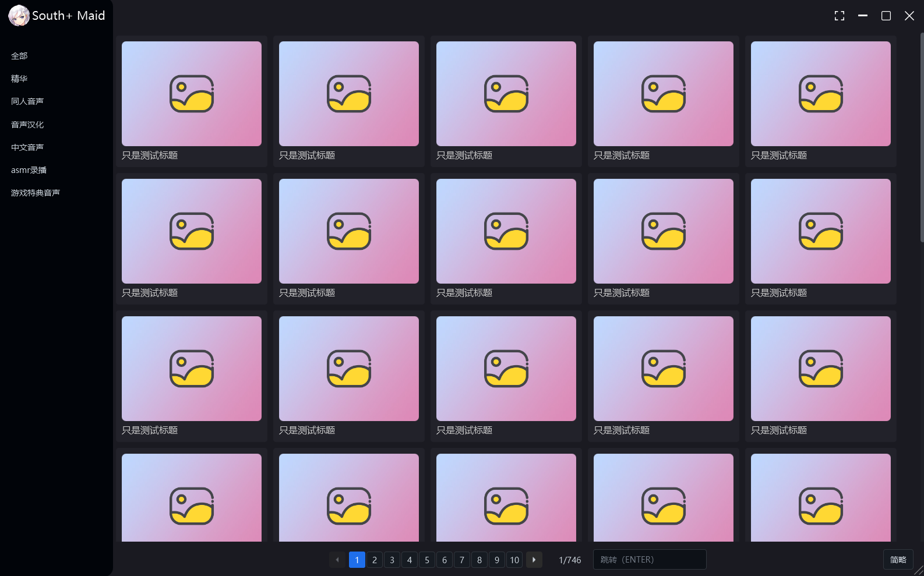
Task: Go to next page arrow
Action: tap(534, 560)
